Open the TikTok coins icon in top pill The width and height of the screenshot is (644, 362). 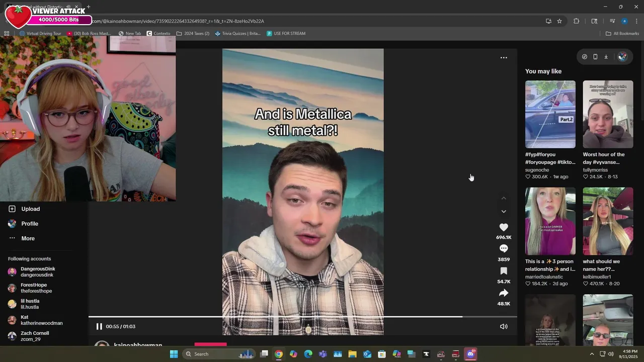click(x=584, y=57)
